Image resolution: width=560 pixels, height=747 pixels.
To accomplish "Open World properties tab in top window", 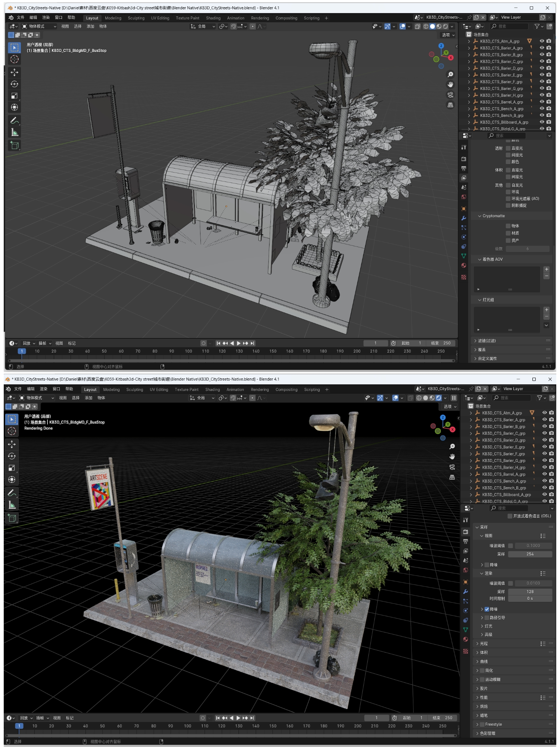I will coord(464,197).
